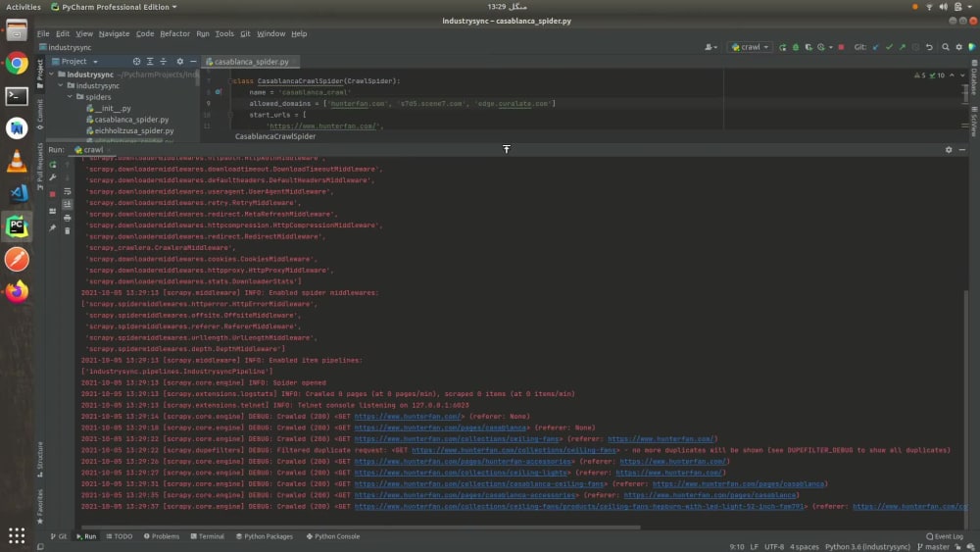
Task: Open Project panel options gear
Action: [x=180, y=61]
